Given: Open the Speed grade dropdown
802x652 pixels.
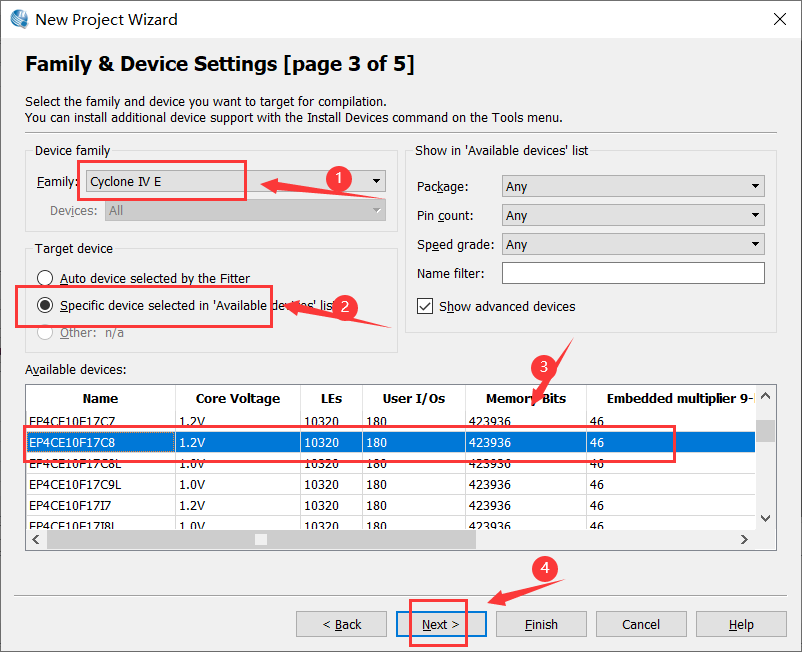Looking at the screenshot, I should (x=633, y=244).
